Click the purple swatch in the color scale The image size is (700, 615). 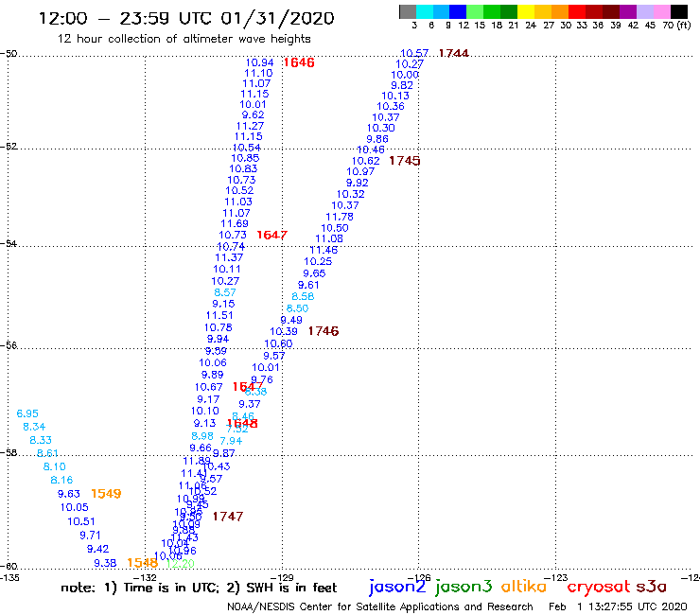point(628,11)
